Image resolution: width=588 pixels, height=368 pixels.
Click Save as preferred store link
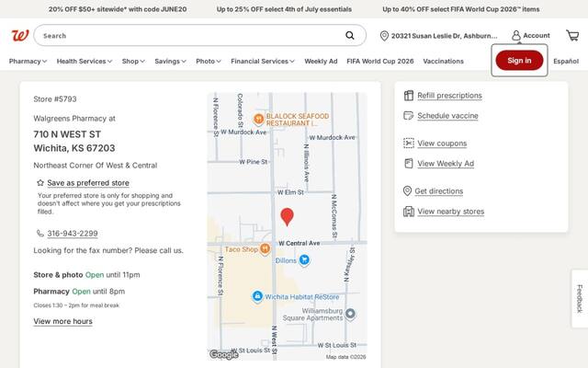point(88,183)
